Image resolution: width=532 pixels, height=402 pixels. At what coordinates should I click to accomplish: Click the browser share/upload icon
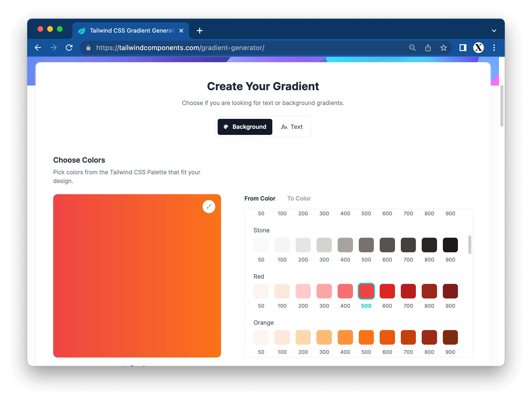427,48
